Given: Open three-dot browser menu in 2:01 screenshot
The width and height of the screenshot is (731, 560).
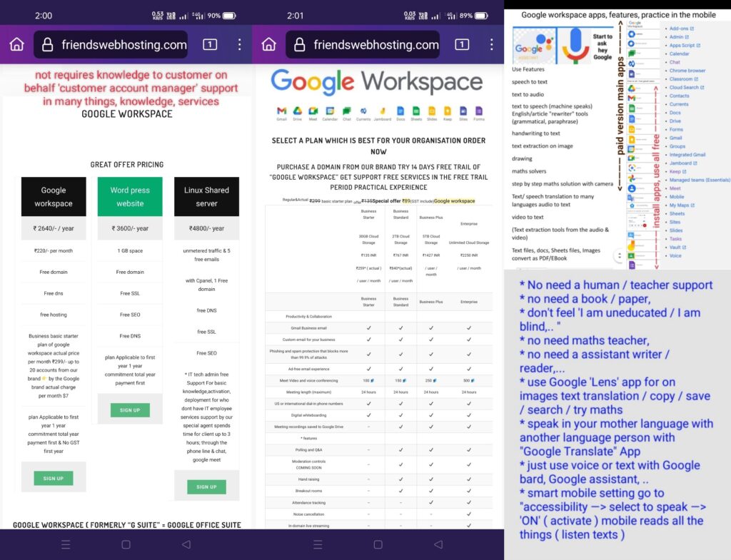Looking at the screenshot, I should click(x=491, y=45).
